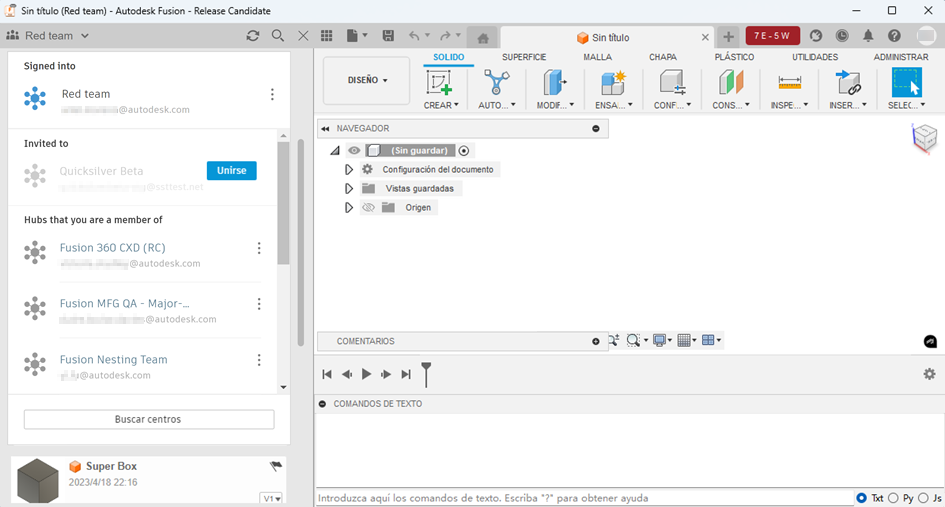Redo the last action
Viewport: 945px width, 507px height.
445,36
